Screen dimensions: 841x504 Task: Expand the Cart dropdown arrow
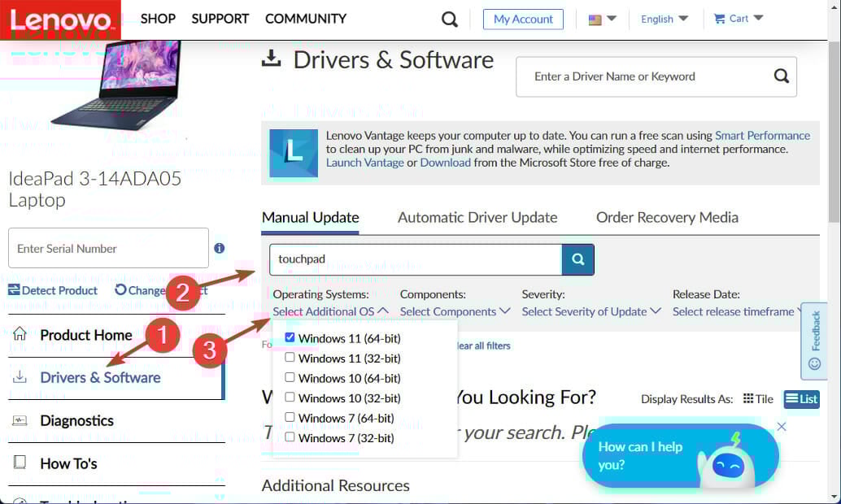pyautogui.click(x=758, y=18)
